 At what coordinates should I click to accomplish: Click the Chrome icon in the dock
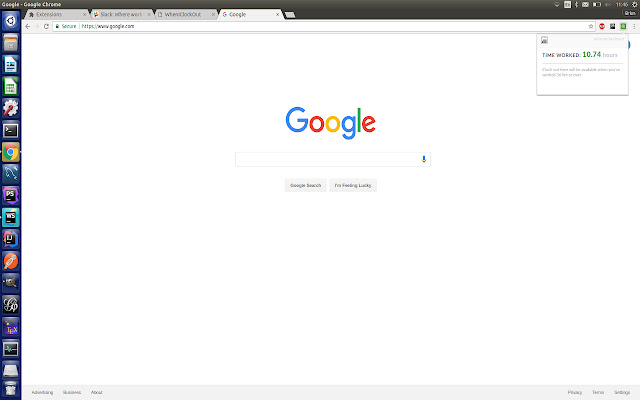pos(11,152)
